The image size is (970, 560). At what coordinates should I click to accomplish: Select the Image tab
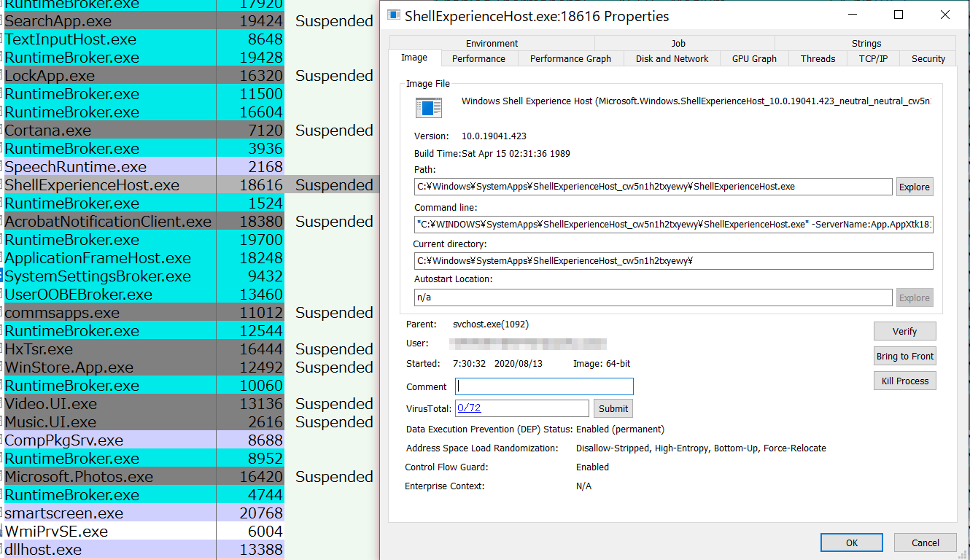click(x=414, y=58)
